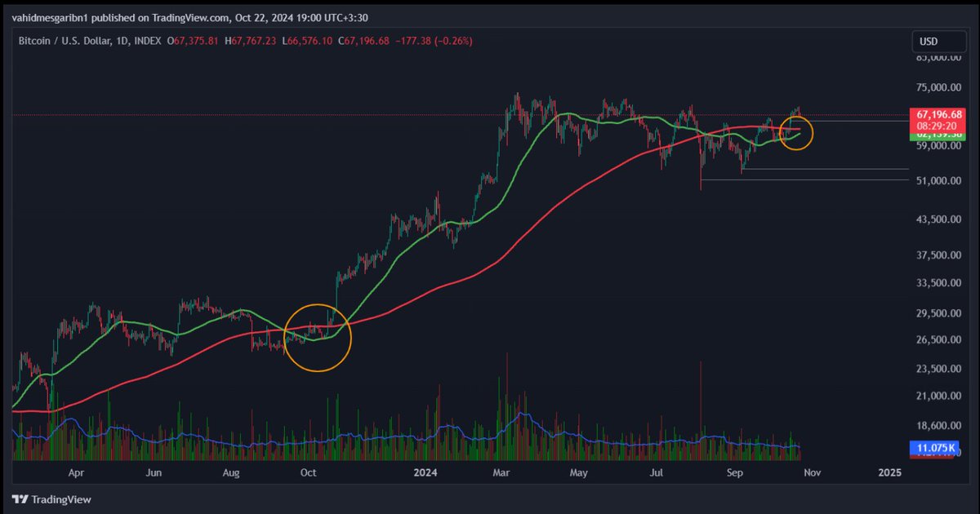The height and width of the screenshot is (514, 980).
Task: Click the blue volume moving average line
Action: click(x=449, y=425)
